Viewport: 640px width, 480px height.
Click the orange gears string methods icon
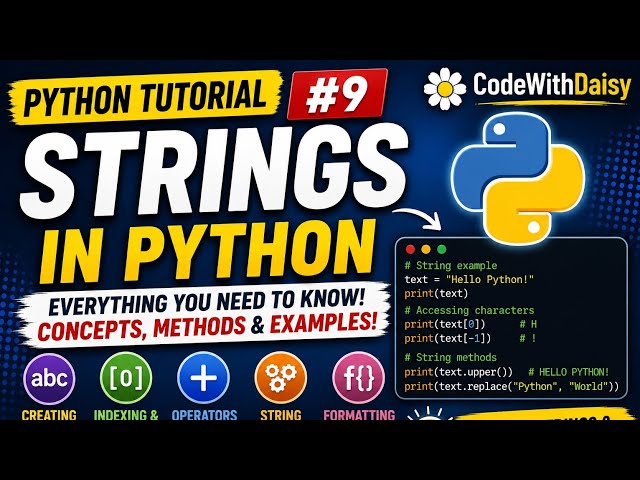(x=281, y=378)
